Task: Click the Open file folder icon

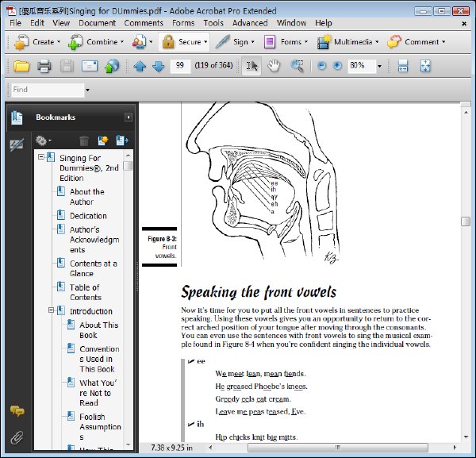Action: [21, 66]
